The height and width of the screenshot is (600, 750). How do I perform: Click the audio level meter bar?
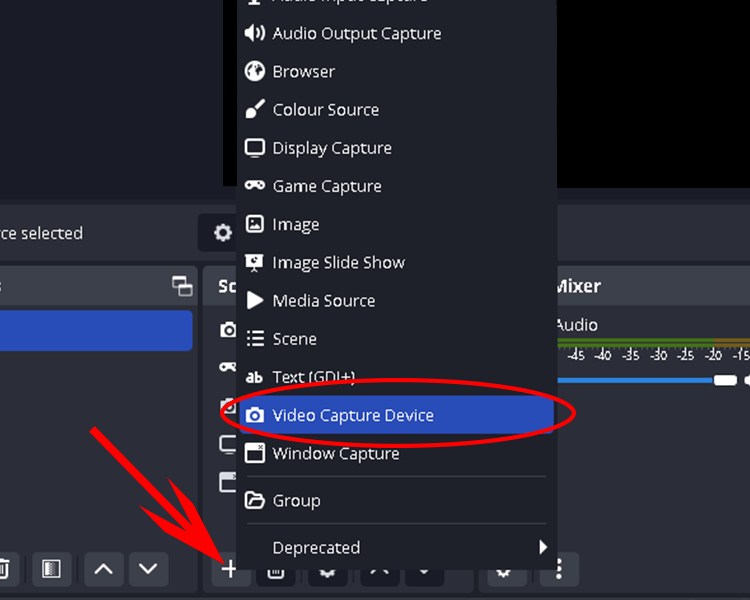pyautogui.click(x=653, y=342)
